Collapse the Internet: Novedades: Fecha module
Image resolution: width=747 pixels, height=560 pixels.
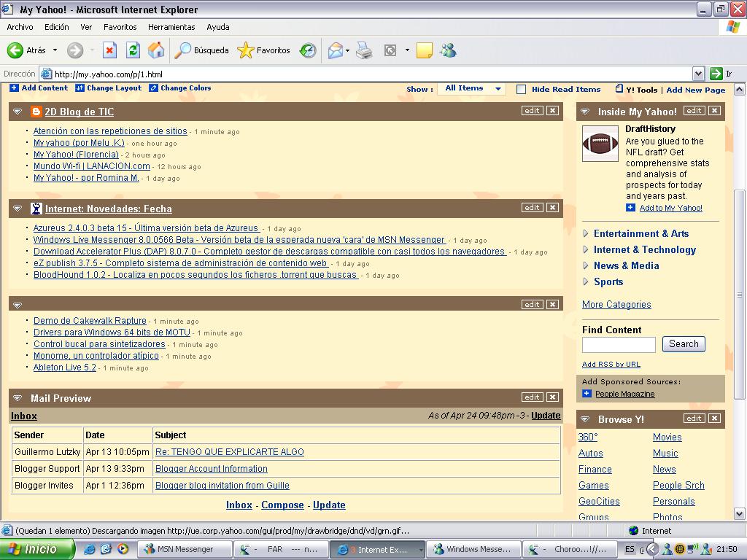click(18, 208)
